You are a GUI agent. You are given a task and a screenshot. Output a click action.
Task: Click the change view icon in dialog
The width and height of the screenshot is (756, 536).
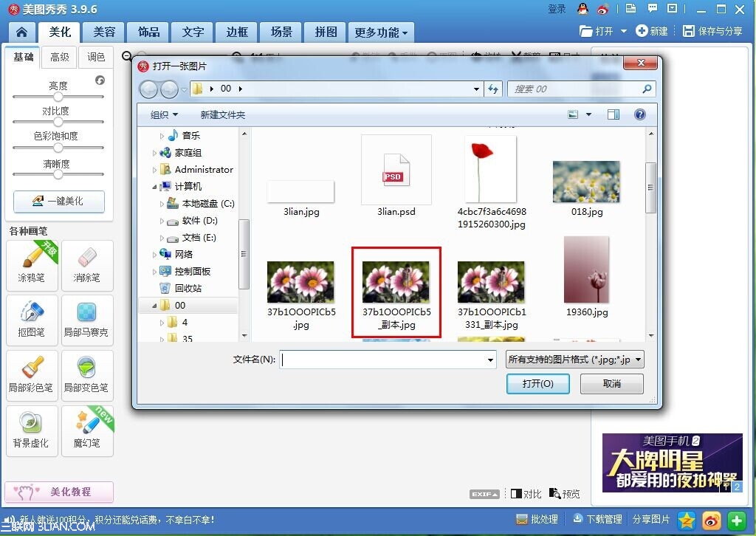573,114
